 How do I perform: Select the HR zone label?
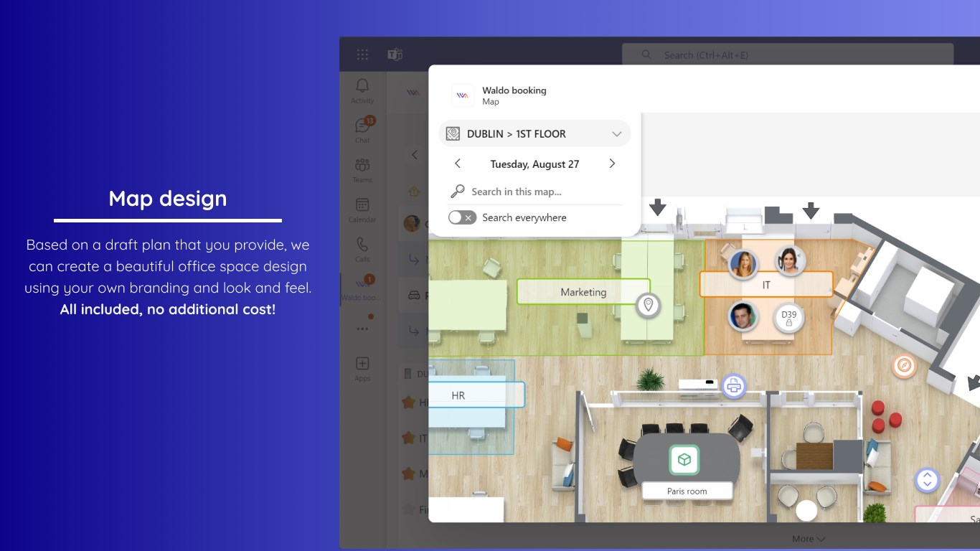[x=477, y=395]
